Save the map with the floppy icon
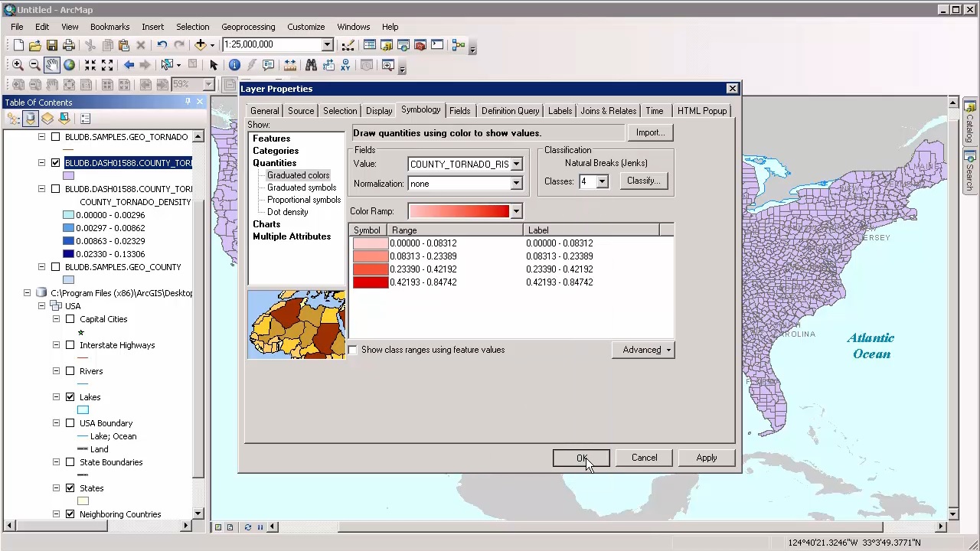 point(52,45)
